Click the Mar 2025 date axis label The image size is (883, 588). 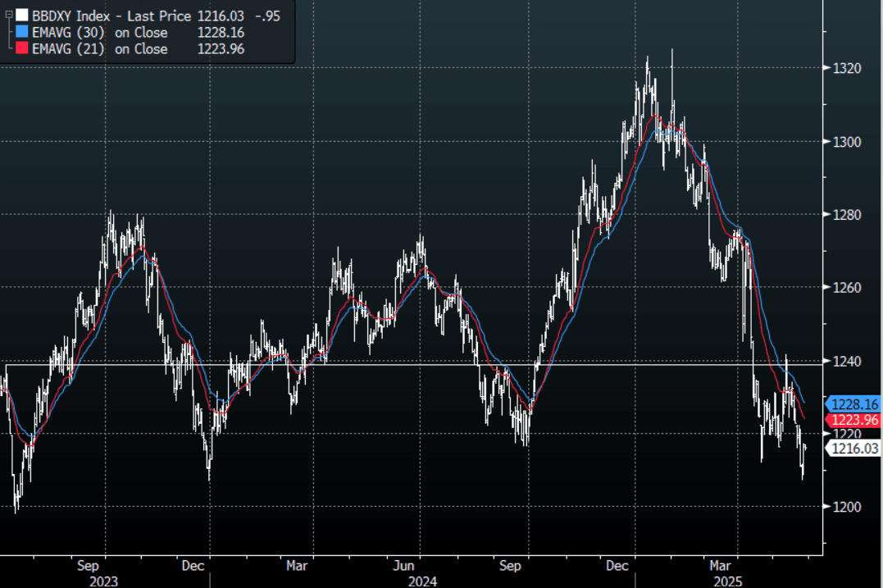coord(720,565)
